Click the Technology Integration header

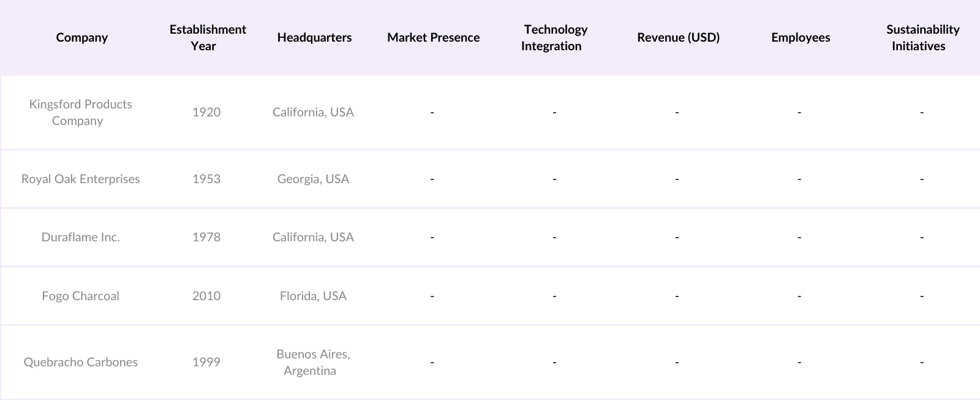point(554,37)
